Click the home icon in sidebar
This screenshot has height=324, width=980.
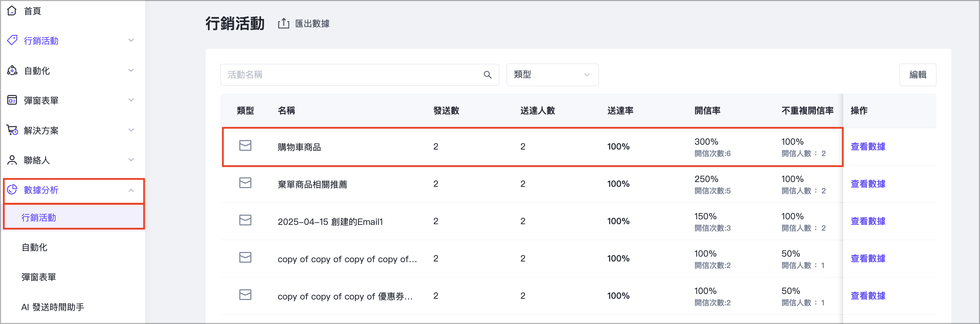coord(12,11)
